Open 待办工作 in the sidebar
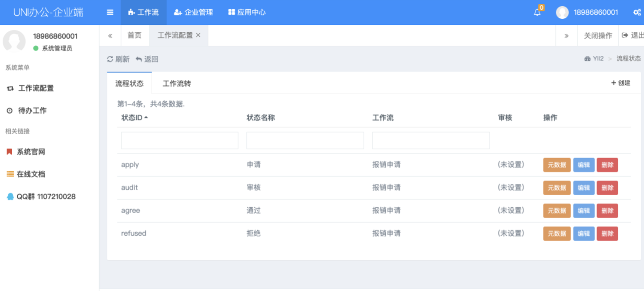The height and width of the screenshot is (291, 644). [x=32, y=111]
